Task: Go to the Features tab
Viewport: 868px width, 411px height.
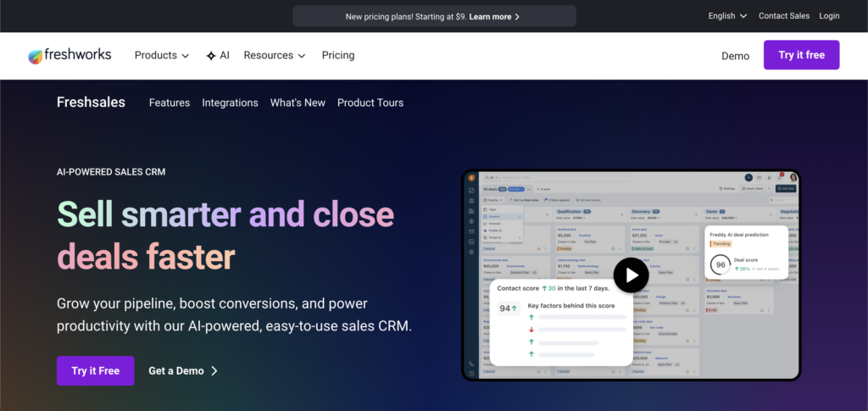Action: [170, 103]
